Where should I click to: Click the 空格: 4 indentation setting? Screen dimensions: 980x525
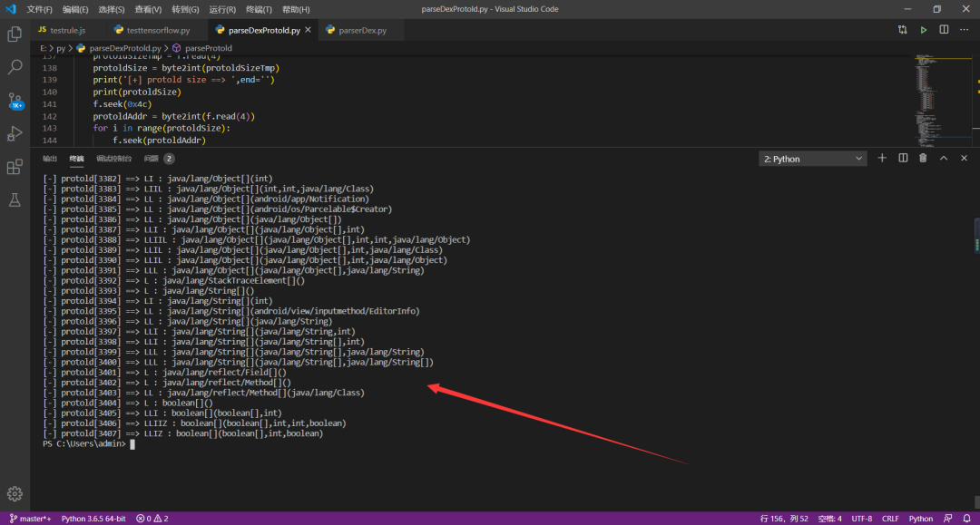click(x=830, y=519)
